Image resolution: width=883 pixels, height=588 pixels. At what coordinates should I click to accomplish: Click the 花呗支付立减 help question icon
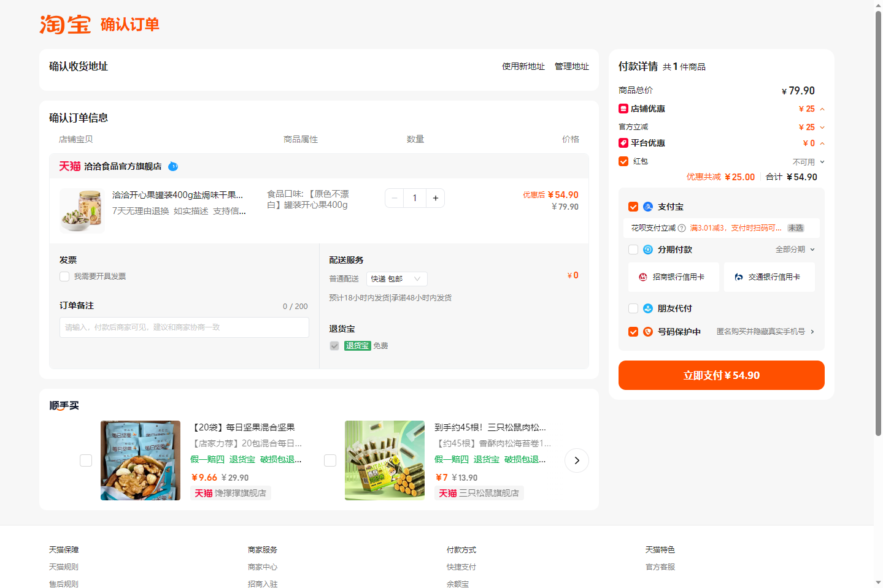682,228
